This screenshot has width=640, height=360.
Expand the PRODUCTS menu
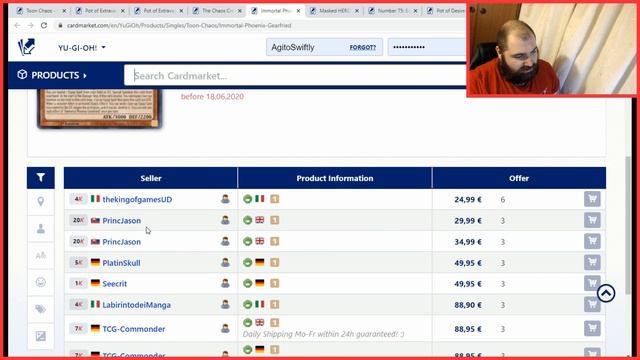pos(52,75)
